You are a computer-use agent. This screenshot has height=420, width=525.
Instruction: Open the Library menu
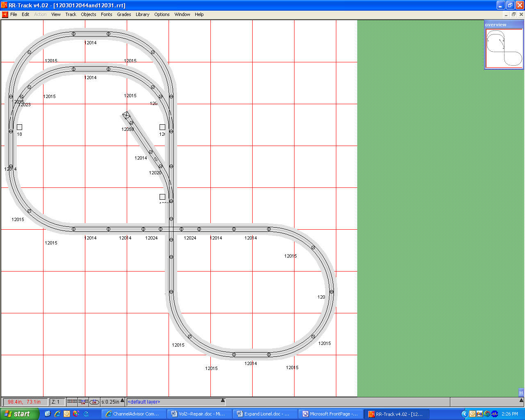click(x=142, y=14)
